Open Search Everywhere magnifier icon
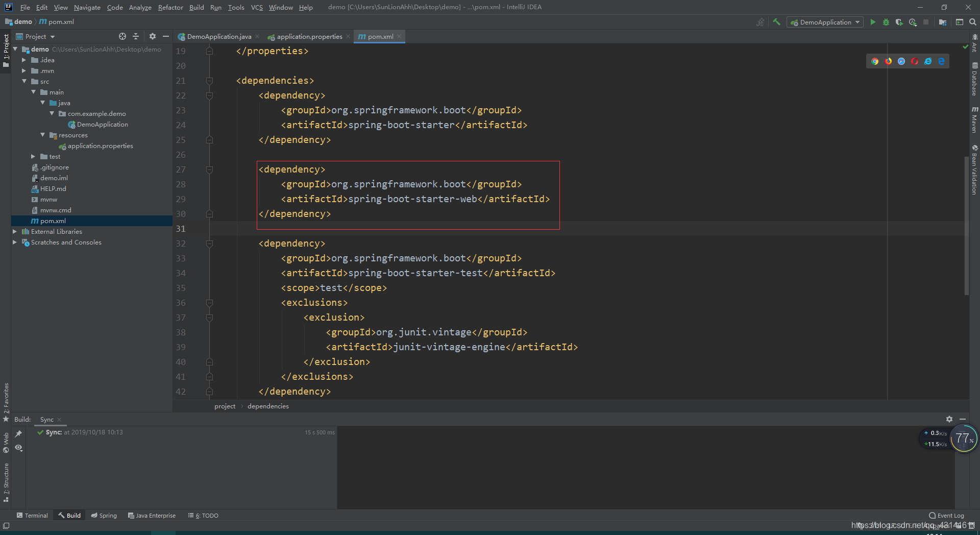 973,22
